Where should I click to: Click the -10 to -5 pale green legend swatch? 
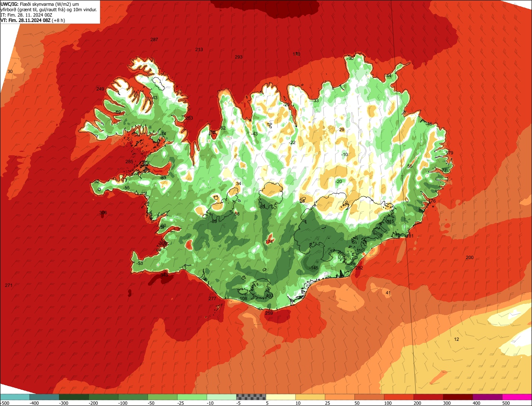pos(222,397)
